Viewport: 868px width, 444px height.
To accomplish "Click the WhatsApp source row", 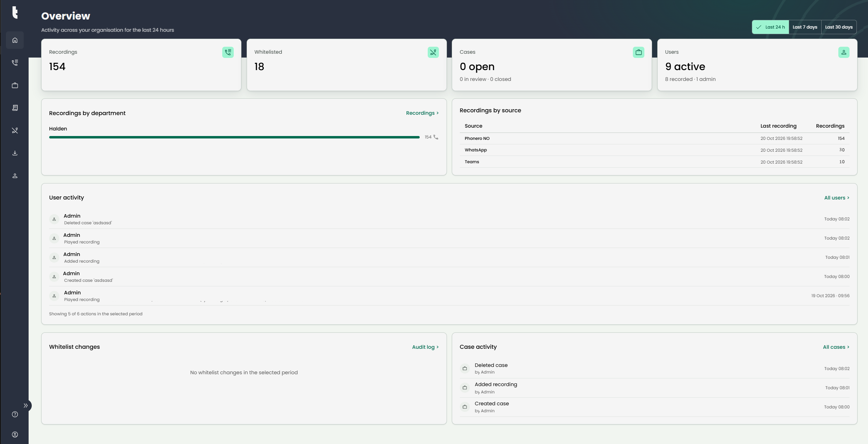I will (x=654, y=150).
